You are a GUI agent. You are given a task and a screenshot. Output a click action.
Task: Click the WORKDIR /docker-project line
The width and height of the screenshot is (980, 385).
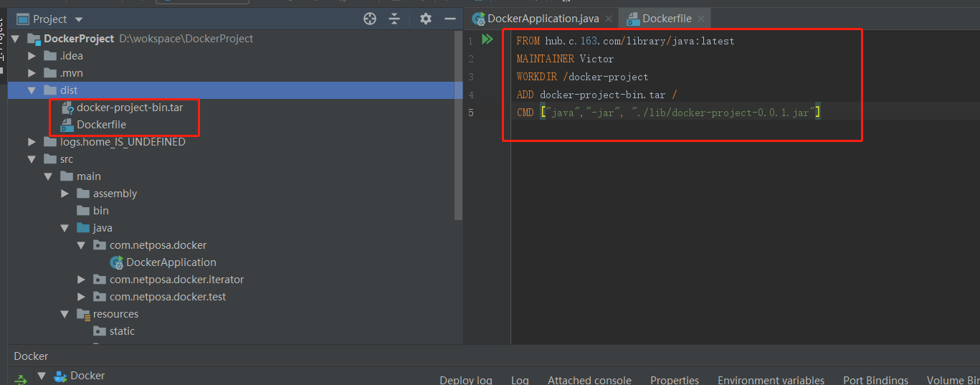582,77
